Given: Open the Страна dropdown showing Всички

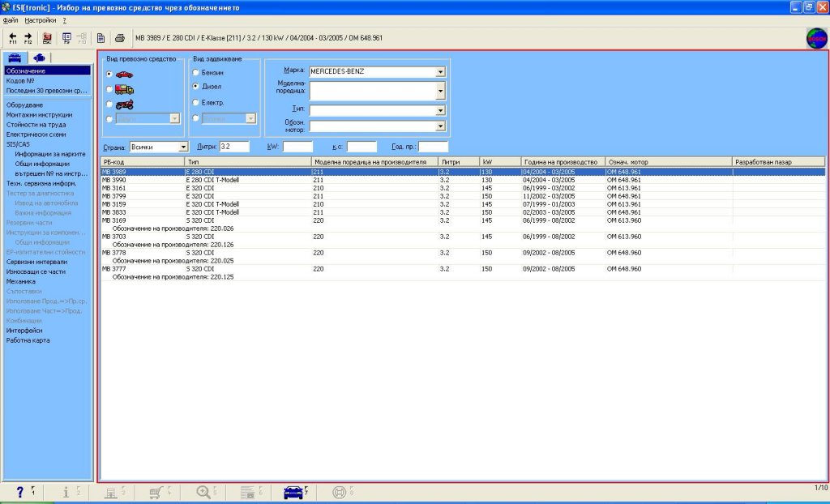Looking at the screenshot, I should pos(183,147).
